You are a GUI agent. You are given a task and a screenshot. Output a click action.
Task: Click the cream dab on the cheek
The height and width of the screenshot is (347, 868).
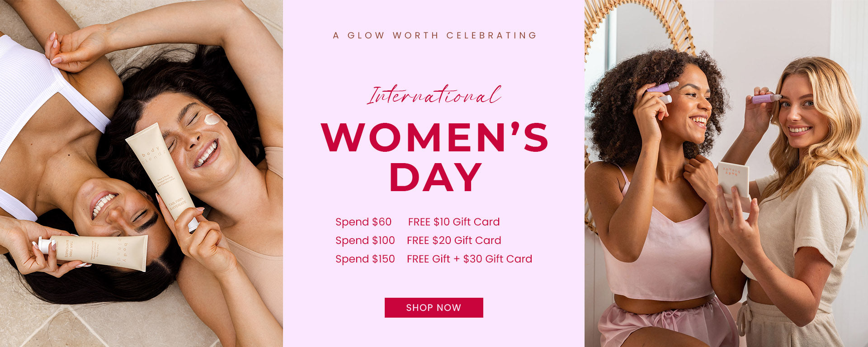[211, 119]
